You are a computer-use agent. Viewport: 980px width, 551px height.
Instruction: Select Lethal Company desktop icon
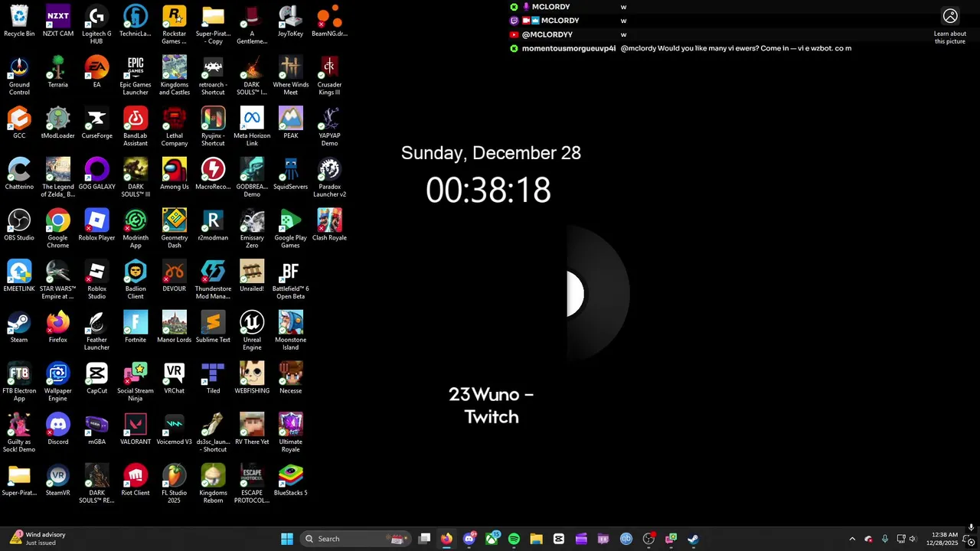175,127
